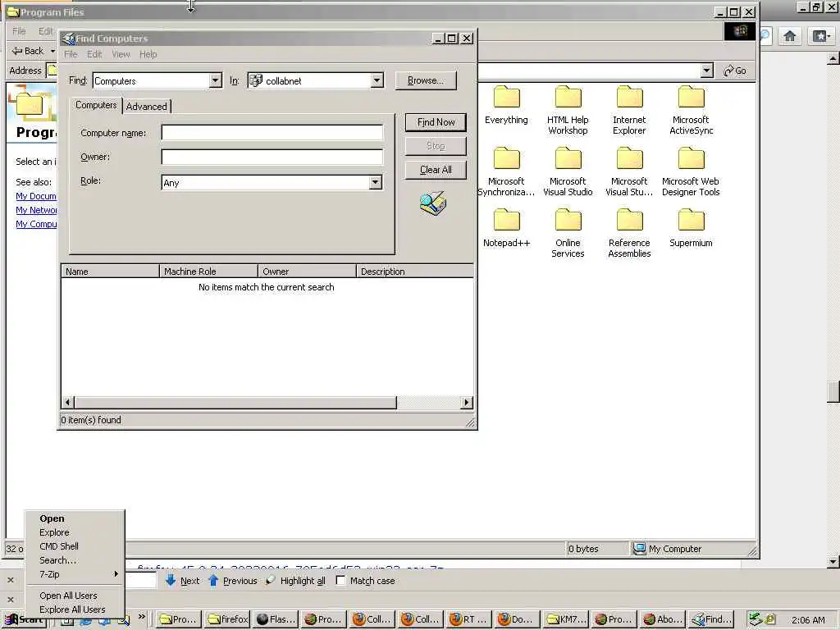Choose Explore All Users in the context menu
Viewport: 840px width, 630px height.
(75, 609)
